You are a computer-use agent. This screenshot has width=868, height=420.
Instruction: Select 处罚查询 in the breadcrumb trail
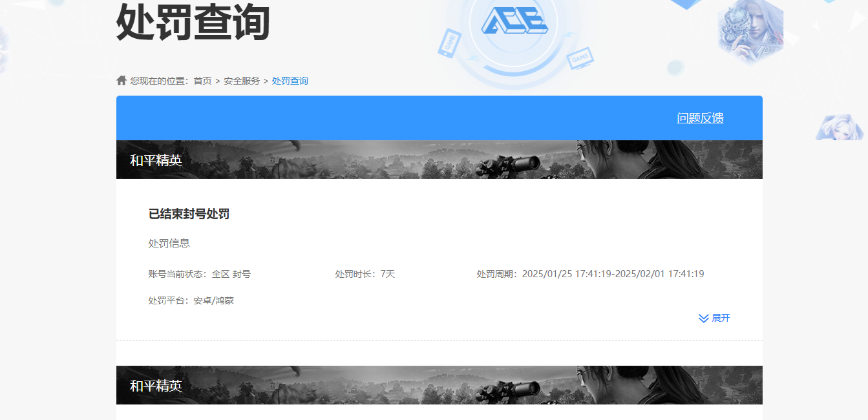(290, 81)
